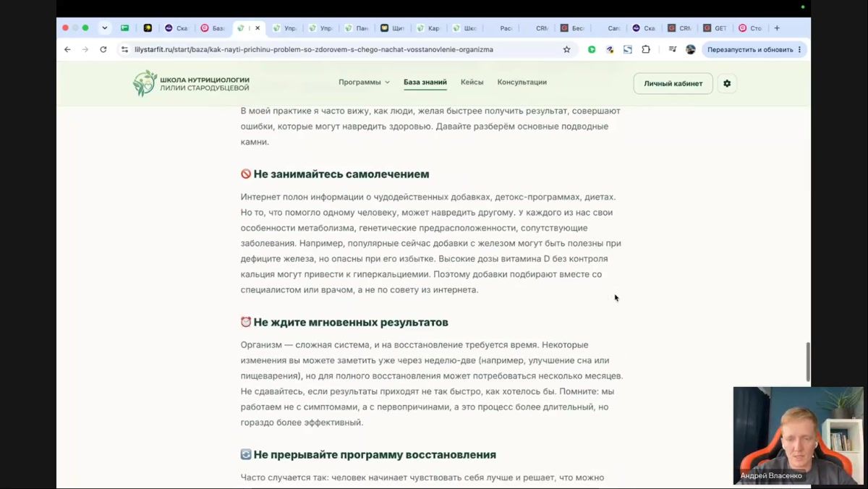
Task: Open site information icon in address bar
Action: click(x=124, y=49)
